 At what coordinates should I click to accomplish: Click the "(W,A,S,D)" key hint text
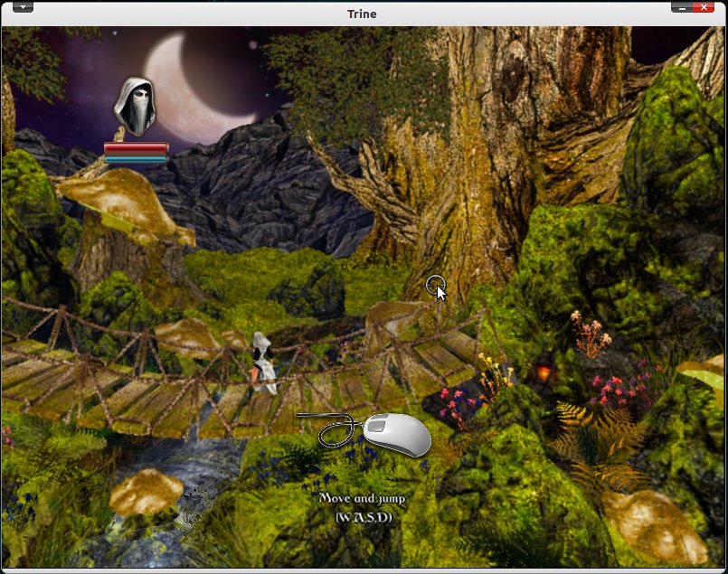tap(363, 517)
